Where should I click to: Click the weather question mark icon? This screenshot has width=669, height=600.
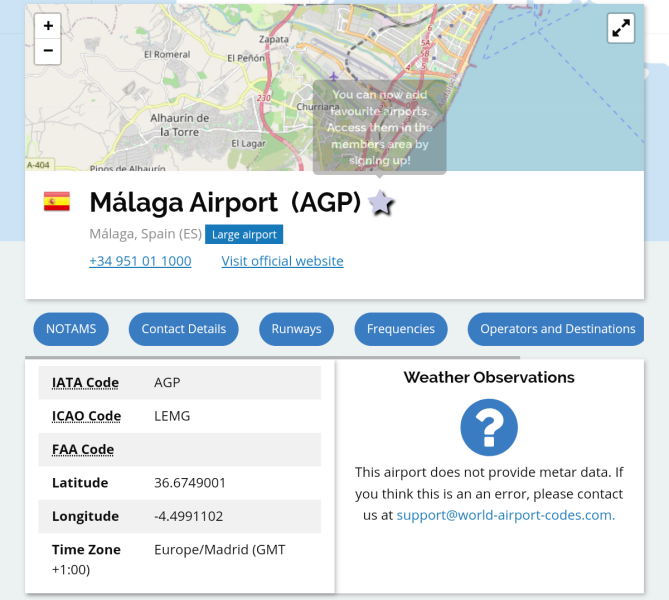pyautogui.click(x=489, y=427)
